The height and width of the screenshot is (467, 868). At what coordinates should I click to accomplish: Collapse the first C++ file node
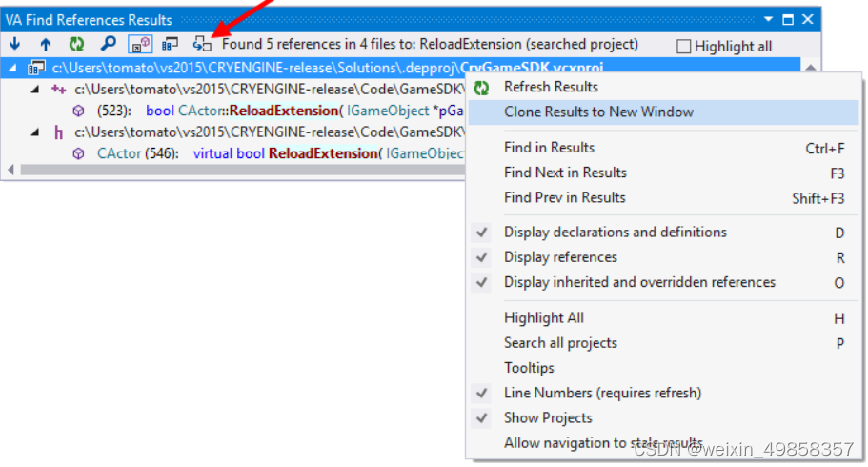(x=35, y=90)
